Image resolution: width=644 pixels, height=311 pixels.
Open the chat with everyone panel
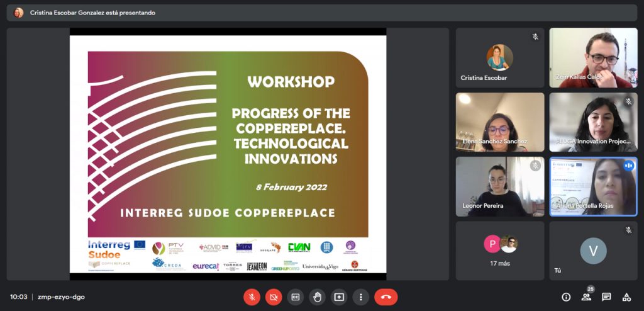(606, 297)
